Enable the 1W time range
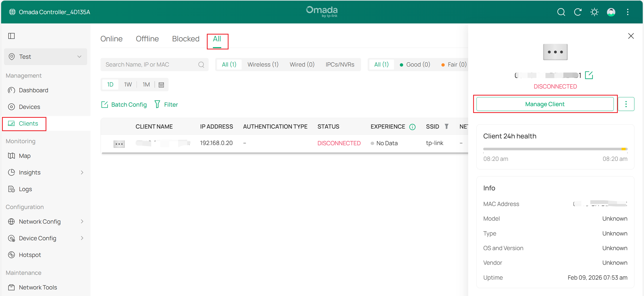Screen dimensions: 644x296 pyautogui.click(x=128, y=84)
